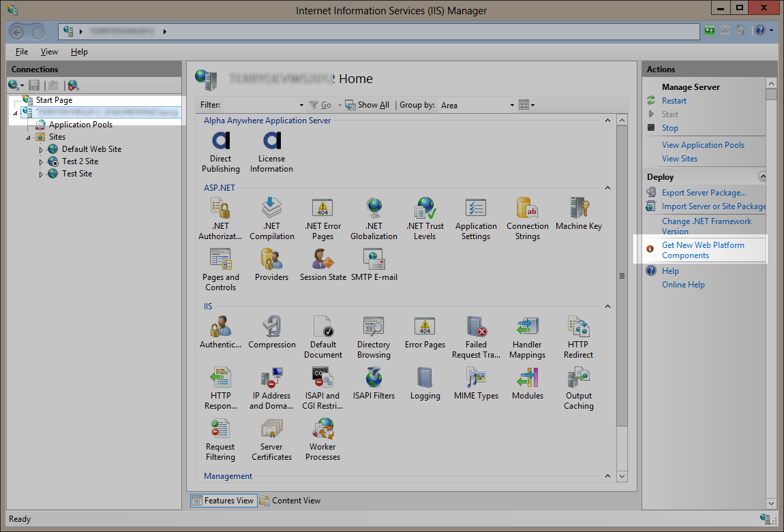The width and height of the screenshot is (784, 532).
Task: Open the Server Certificates feature
Action: [x=271, y=439]
